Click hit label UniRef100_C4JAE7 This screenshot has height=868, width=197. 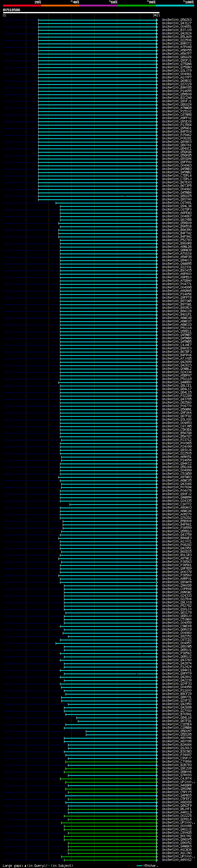click(x=177, y=345)
